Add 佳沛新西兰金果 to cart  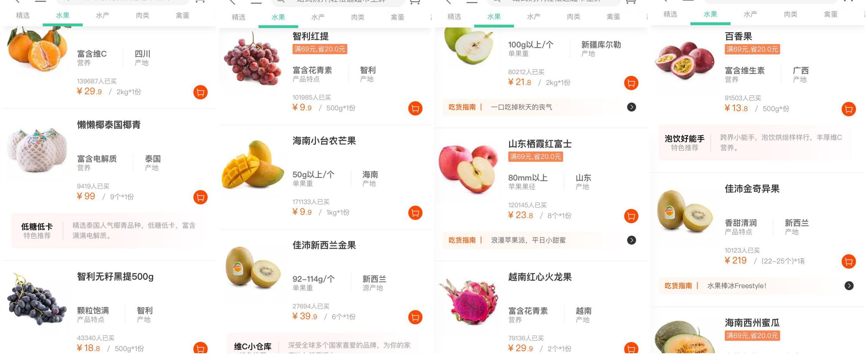point(415,317)
